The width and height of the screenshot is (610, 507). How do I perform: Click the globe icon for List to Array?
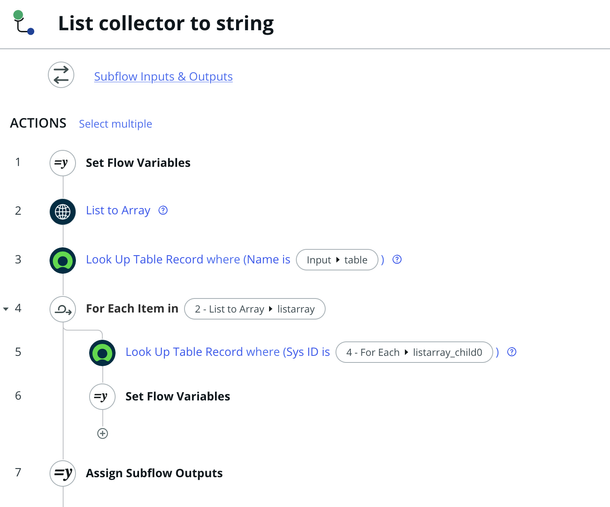pos(62,211)
